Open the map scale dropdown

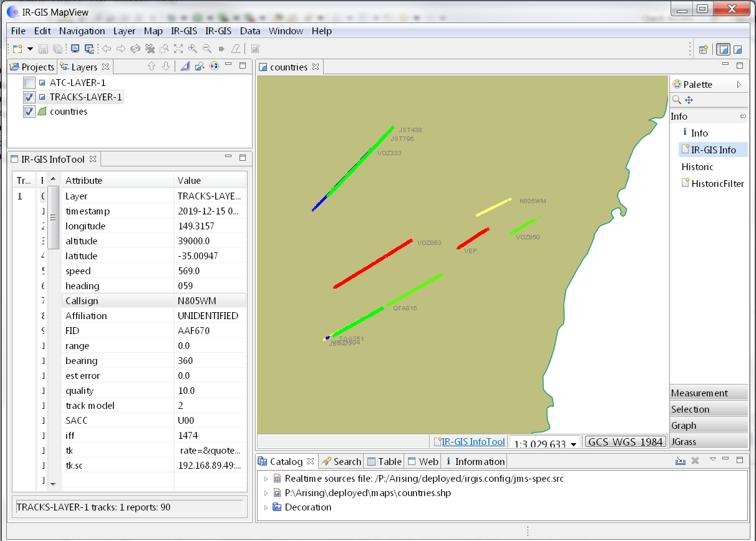(573, 443)
